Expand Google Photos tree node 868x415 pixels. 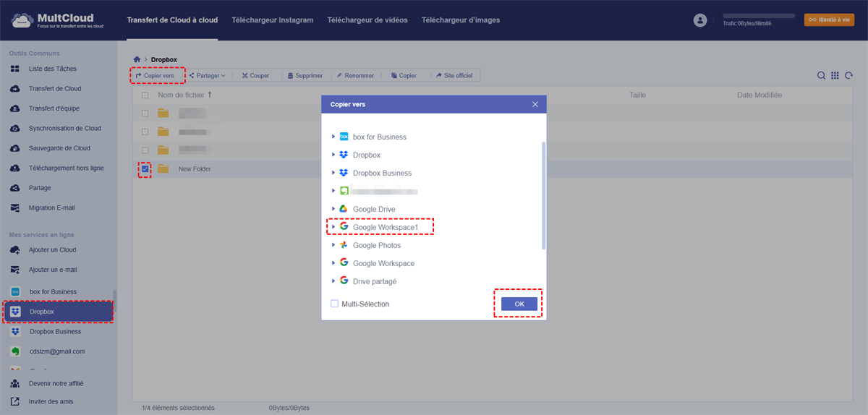pos(333,245)
